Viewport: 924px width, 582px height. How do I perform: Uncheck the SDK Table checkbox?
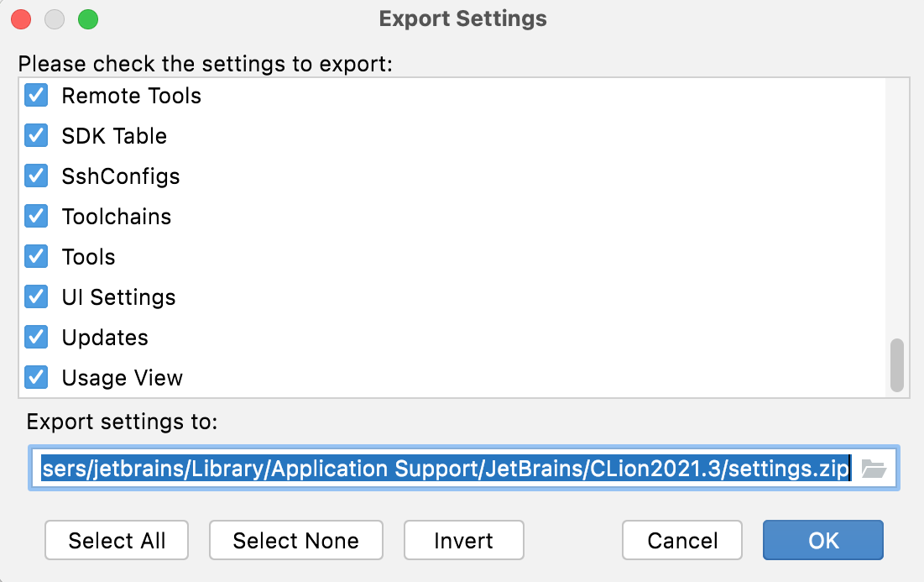pos(35,136)
